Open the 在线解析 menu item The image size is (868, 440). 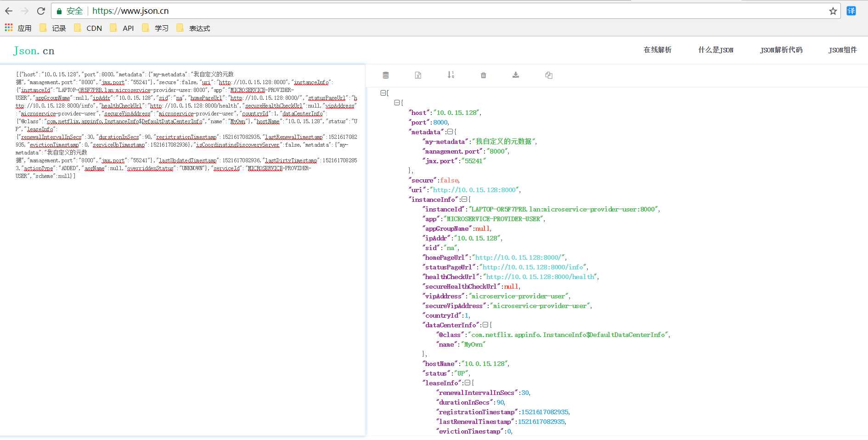657,50
